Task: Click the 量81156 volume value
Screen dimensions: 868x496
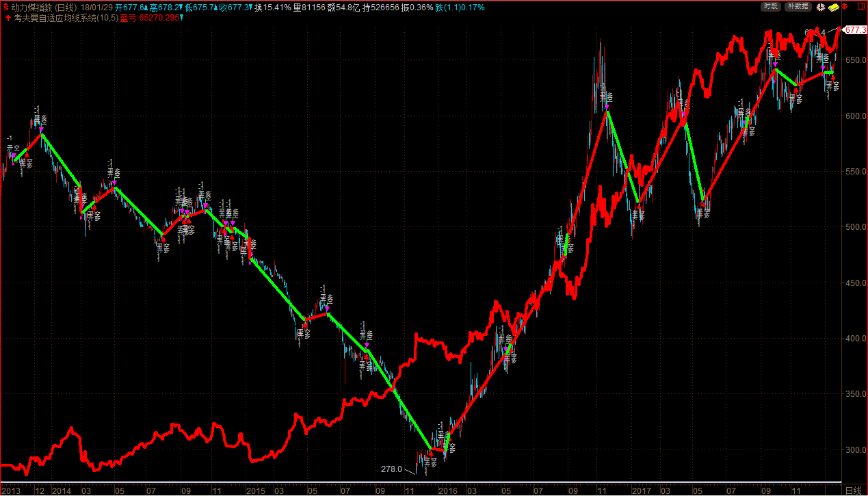Action: tap(309, 7)
